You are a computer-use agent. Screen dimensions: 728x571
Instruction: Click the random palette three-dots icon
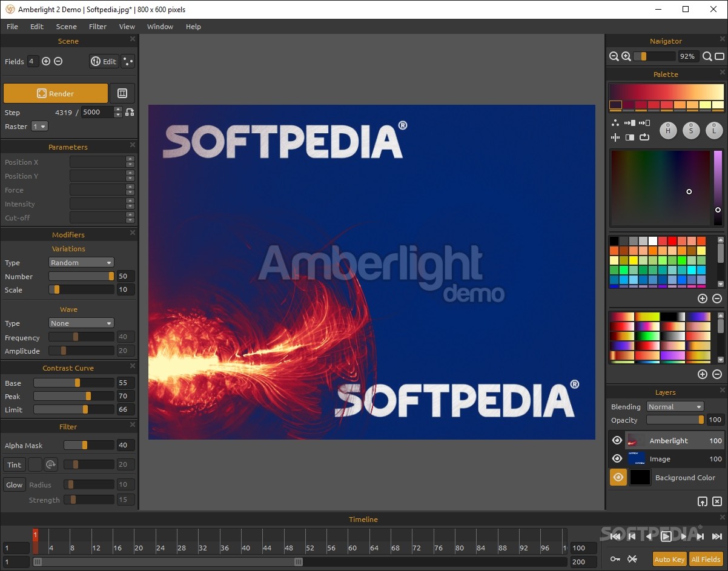[x=615, y=123]
